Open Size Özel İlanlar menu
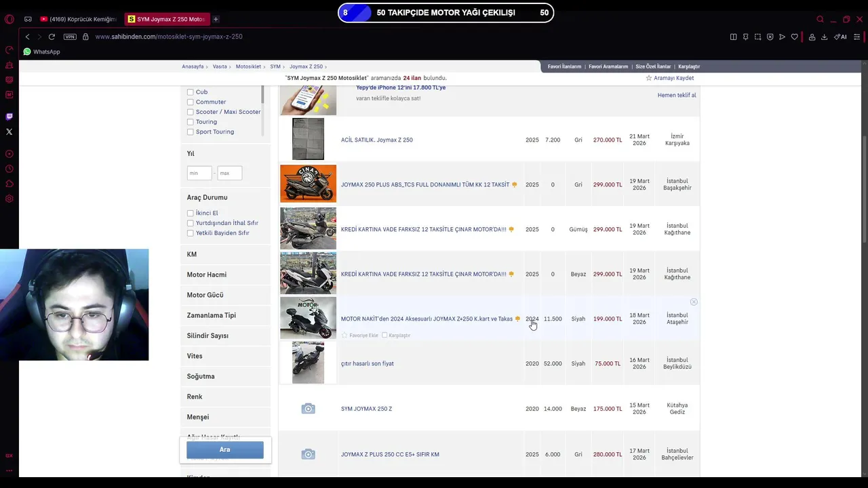This screenshot has height=488, width=868. tap(653, 66)
